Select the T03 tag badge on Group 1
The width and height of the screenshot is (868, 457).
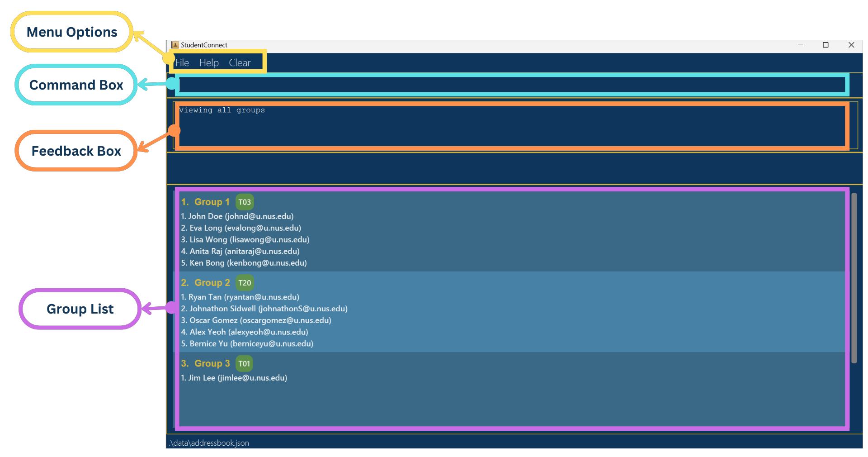coord(244,202)
